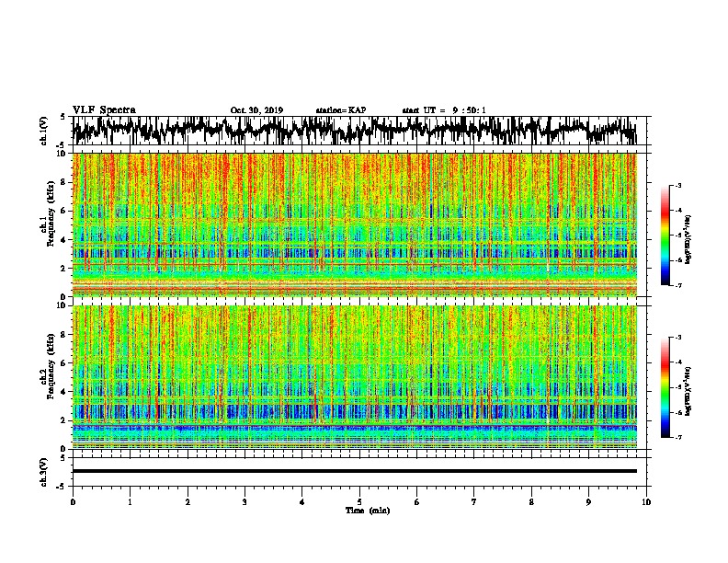The height and width of the screenshot is (563, 728).
Task: Click the log(PSD) label of ch.2 colorbar
Action: (x=688, y=392)
